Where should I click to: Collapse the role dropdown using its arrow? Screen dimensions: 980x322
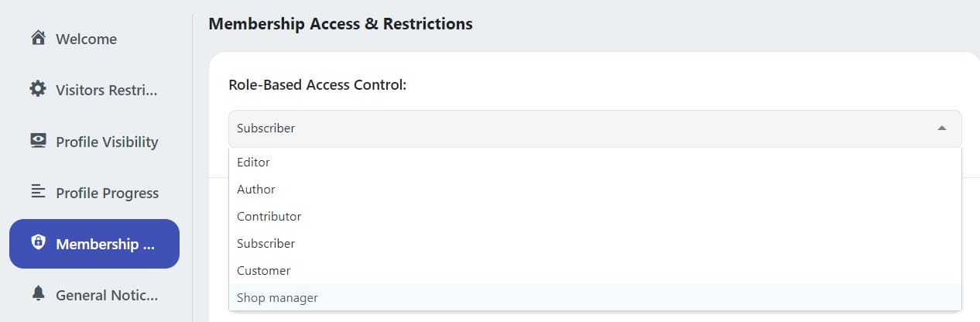[x=941, y=128]
